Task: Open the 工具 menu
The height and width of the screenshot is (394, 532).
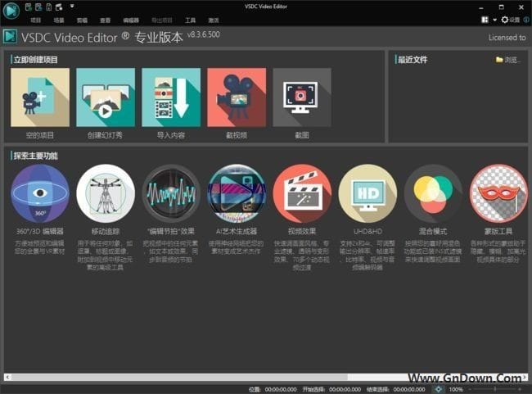Action: click(x=191, y=20)
